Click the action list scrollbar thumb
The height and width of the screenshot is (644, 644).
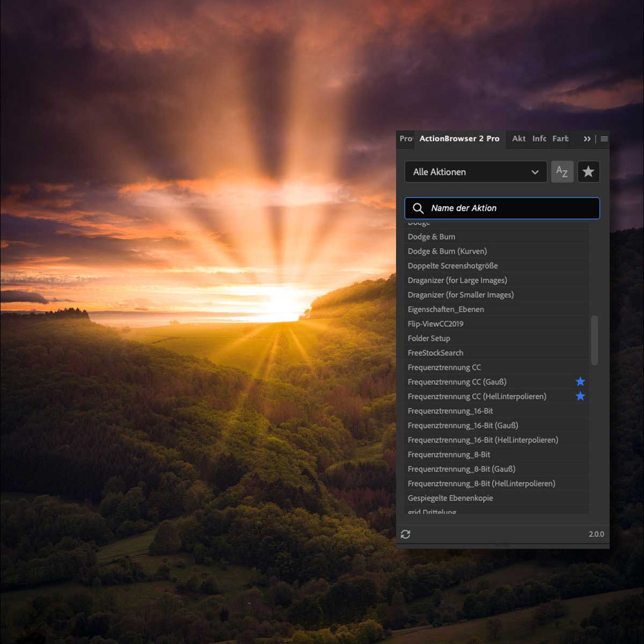coord(594,340)
